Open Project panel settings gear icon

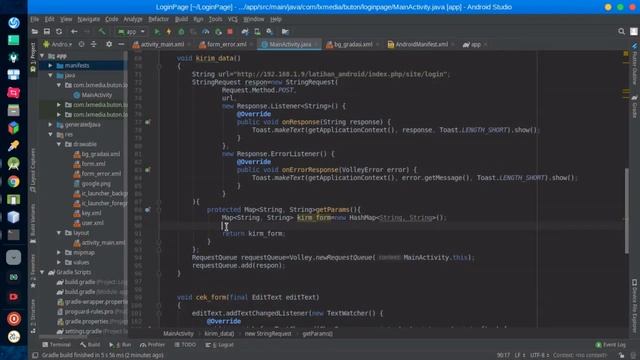click(x=109, y=44)
